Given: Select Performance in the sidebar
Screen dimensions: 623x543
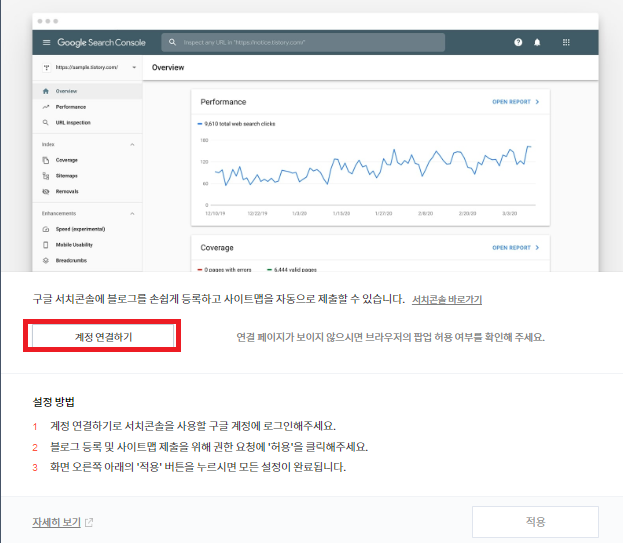Looking at the screenshot, I should pos(87,107).
